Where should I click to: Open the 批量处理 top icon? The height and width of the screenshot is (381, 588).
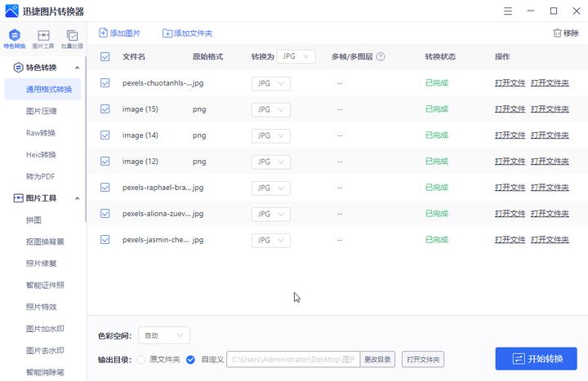point(72,39)
